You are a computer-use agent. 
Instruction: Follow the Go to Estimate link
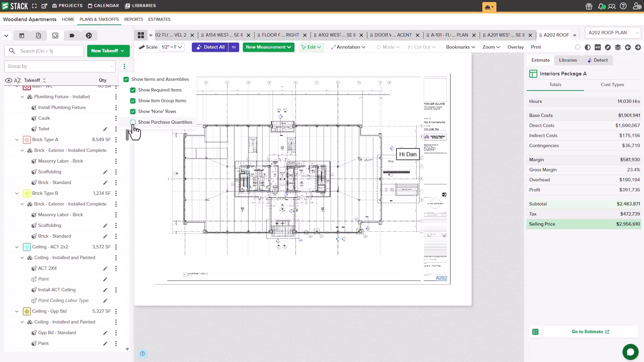(590, 332)
